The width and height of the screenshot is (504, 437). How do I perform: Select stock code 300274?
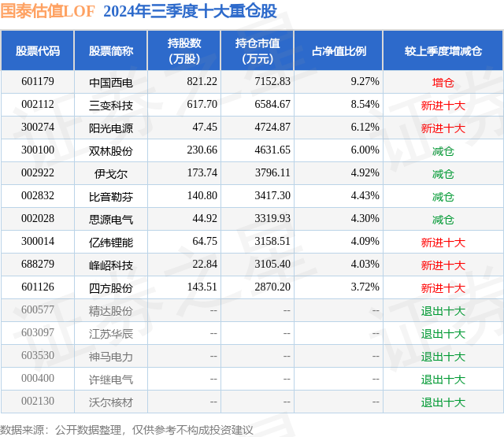coord(38,127)
